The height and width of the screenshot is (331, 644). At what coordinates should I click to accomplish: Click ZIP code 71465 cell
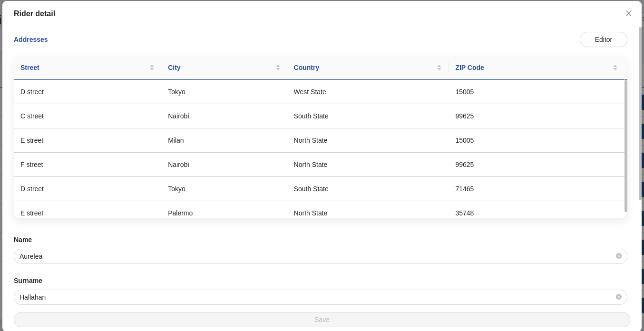coord(465,189)
